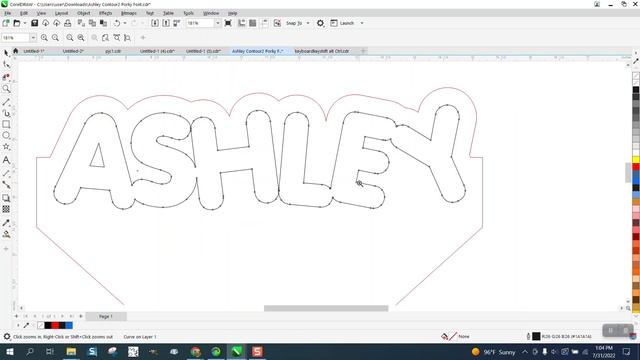This screenshot has height=360, width=640.
Task: Select the Rectangle tool
Action: pyautogui.click(x=6, y=124)
